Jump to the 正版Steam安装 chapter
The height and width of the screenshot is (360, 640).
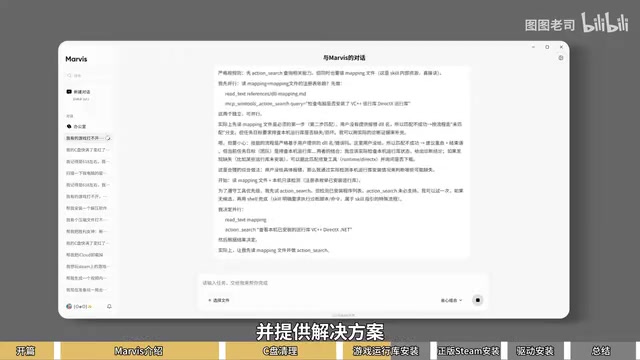click(469, 351)
